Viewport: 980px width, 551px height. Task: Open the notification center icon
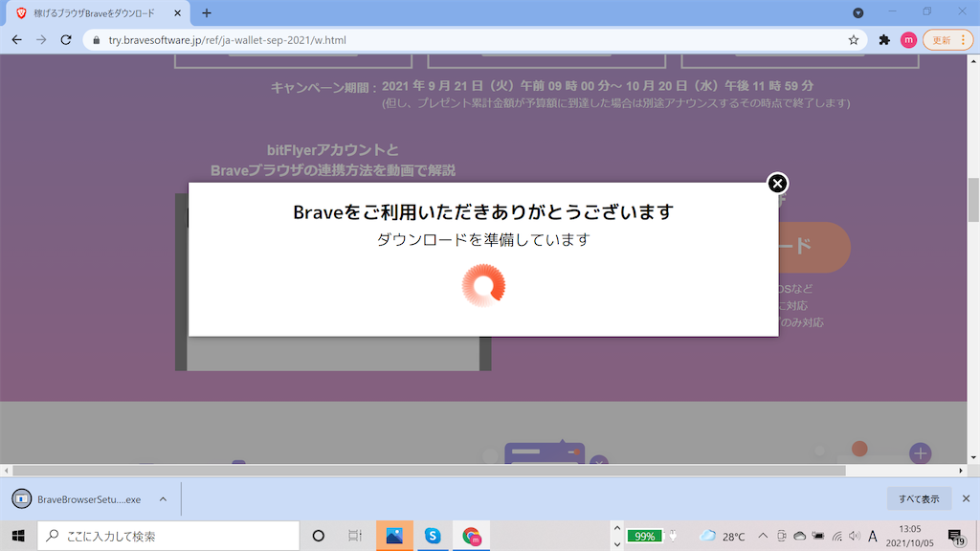coord(956,537)
